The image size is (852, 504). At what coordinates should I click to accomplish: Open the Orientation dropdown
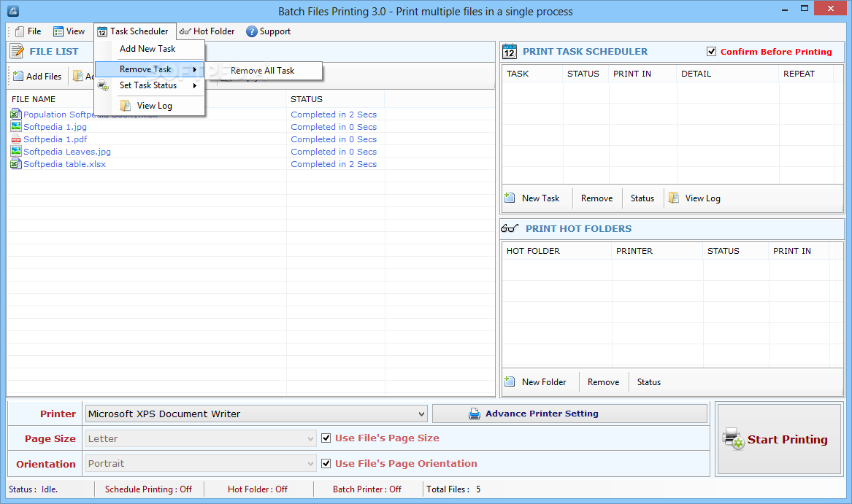(310, 464)
